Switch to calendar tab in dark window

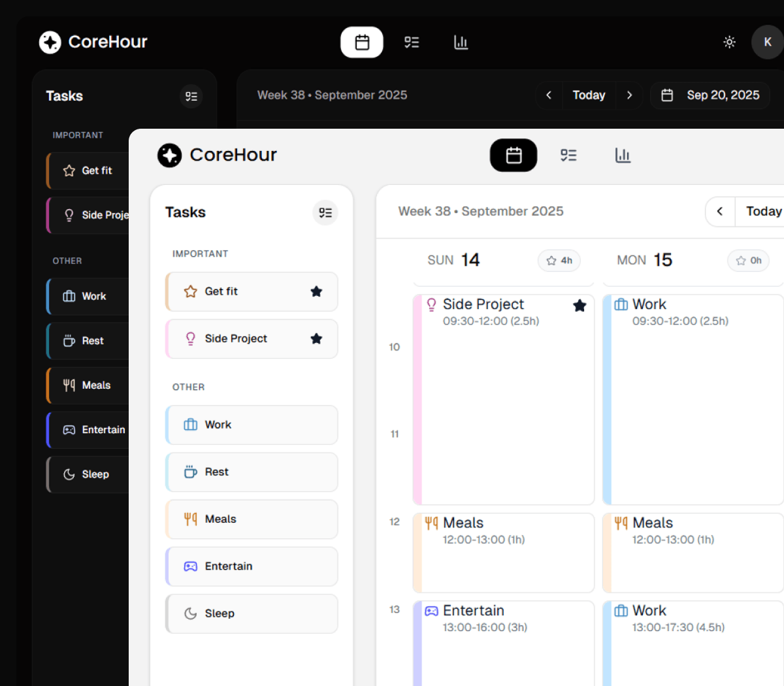pos(362,42)
